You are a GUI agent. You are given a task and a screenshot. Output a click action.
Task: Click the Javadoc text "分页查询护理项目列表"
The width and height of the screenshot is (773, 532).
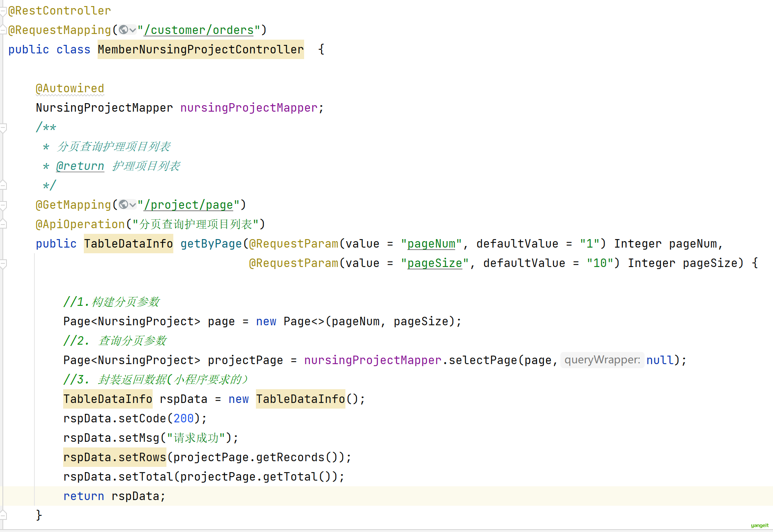114,146
